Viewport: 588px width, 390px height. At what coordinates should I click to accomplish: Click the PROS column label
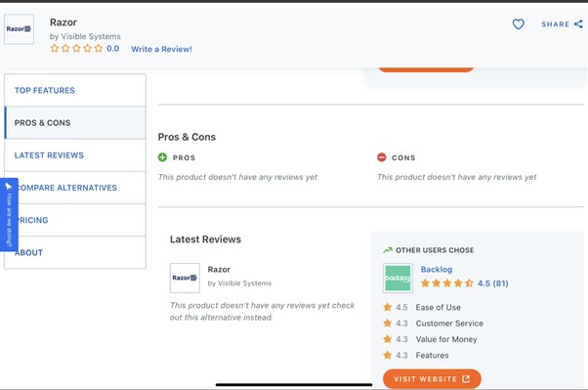[x=184, y=157]
